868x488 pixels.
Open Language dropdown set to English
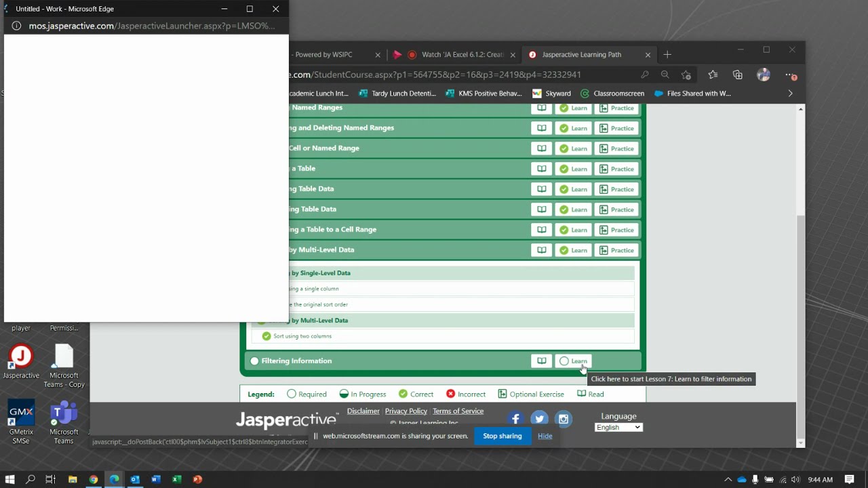coord(618,427)
